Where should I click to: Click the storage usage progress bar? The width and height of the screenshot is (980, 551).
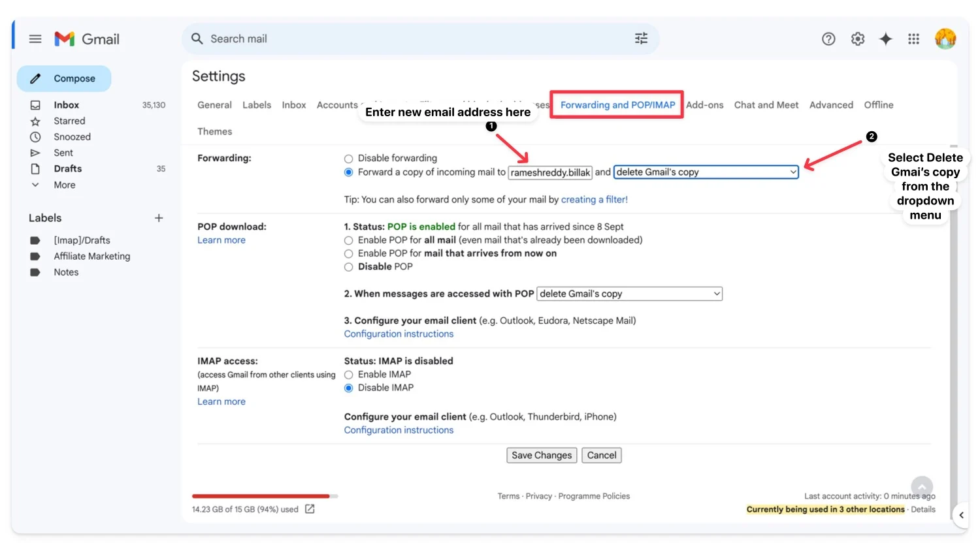point(265,496)
